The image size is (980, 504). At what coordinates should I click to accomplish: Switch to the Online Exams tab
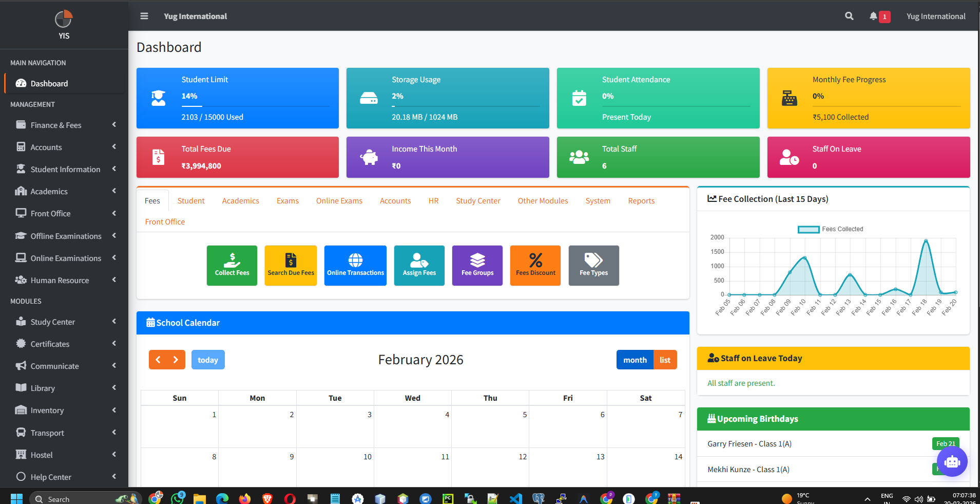[339, 200]
